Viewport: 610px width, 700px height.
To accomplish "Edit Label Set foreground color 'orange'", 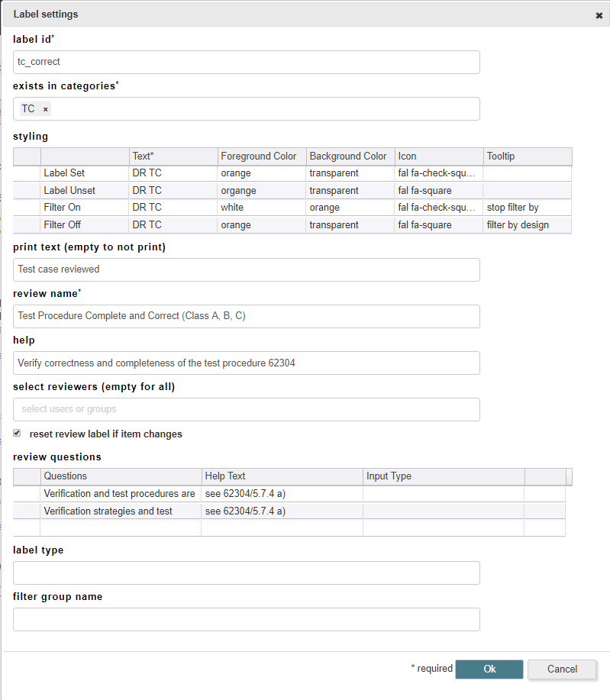I will click(262, 173).
